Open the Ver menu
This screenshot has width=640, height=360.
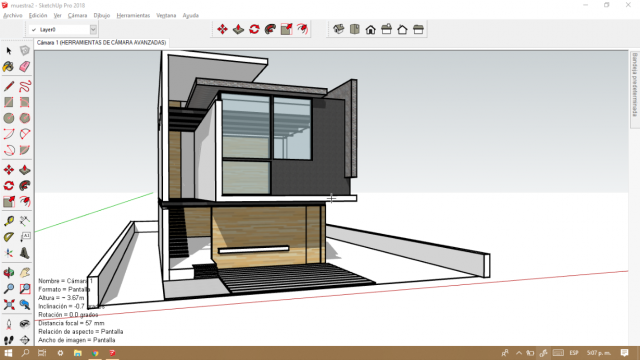click(58, 16)
